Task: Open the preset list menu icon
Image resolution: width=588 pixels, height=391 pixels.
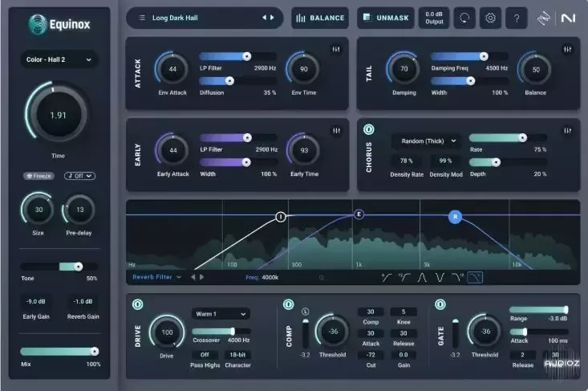Action: click(142, 18)
